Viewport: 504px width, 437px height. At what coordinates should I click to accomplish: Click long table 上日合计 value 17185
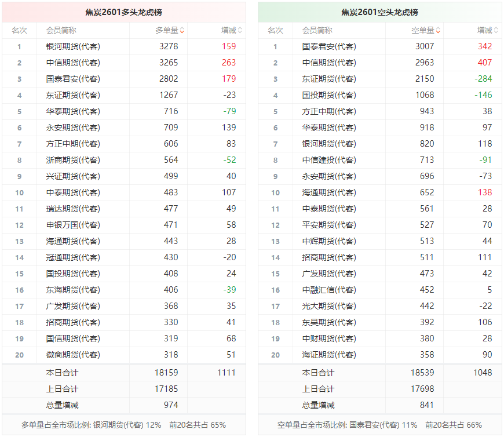tap(166, 389)
